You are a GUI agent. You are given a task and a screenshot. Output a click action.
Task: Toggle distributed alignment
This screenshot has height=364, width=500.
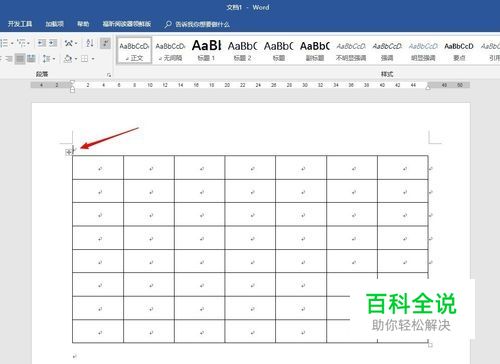(x=31, y=59)
